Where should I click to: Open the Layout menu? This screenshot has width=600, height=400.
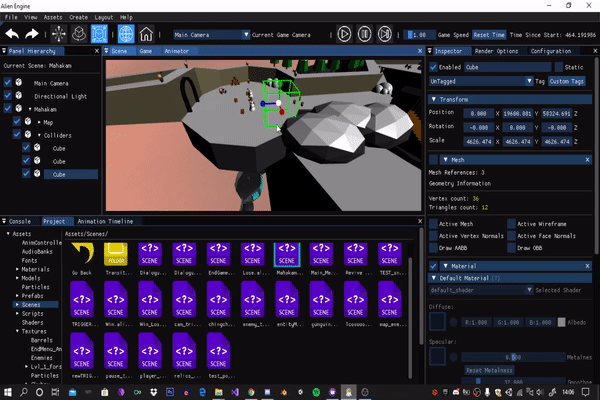point(104,17)
